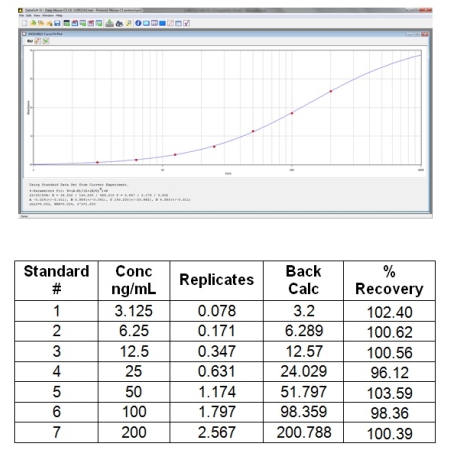This screenshot has width=450, height=450.
Task: Click the '% Recovery' column header
Action: 389,280
